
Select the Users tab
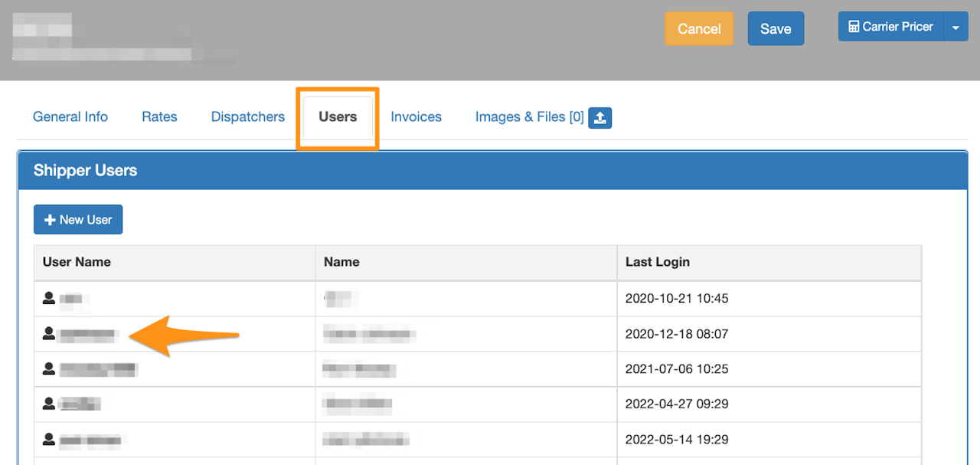338,117
